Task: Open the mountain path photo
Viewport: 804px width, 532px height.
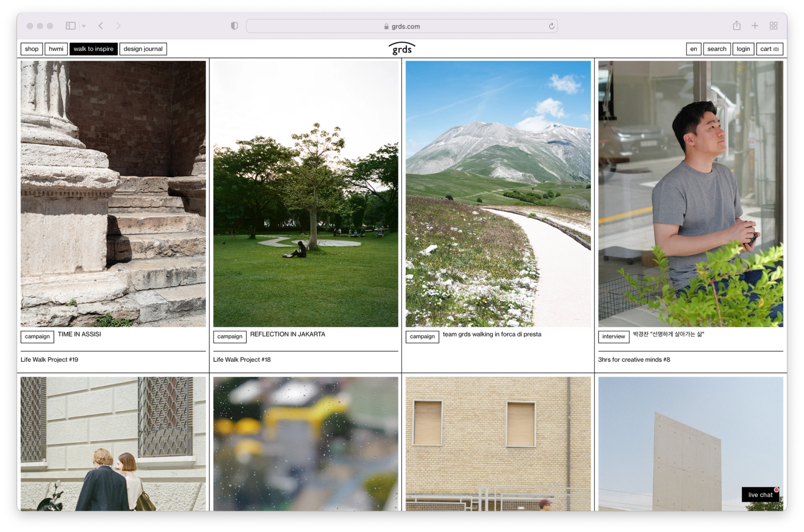Action: click(498, 194)
